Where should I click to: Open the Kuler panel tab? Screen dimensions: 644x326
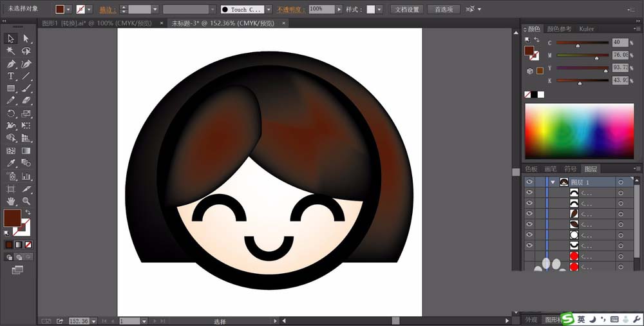[x=587, y=29]
